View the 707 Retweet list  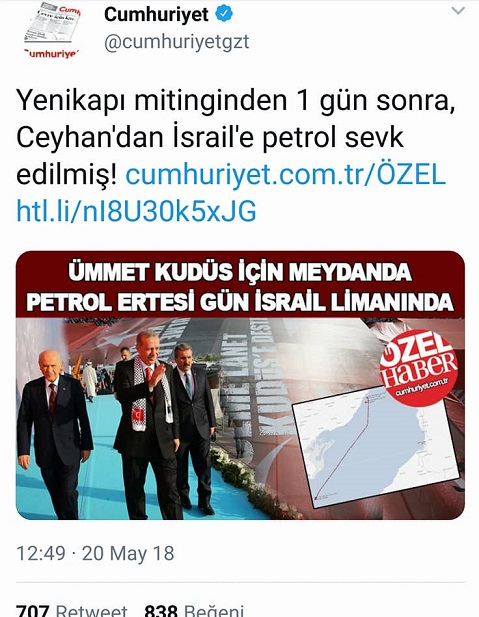[72, 611]
